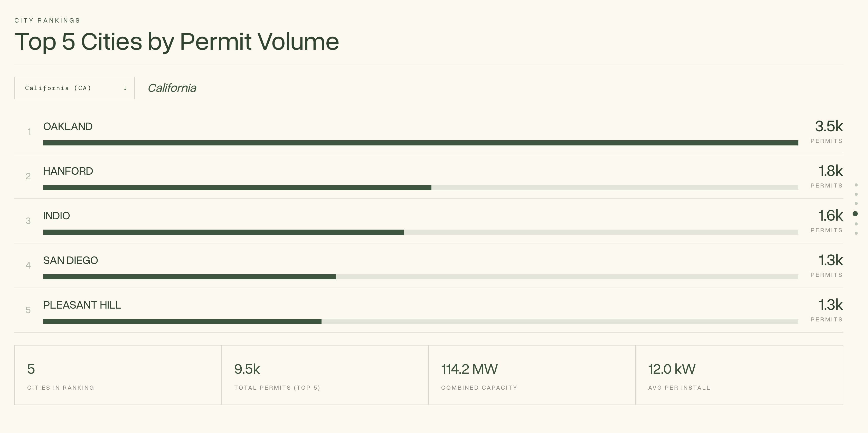Click the Pleasant Hill city name
The image size is (868, 433).
[x=82, y=305]
